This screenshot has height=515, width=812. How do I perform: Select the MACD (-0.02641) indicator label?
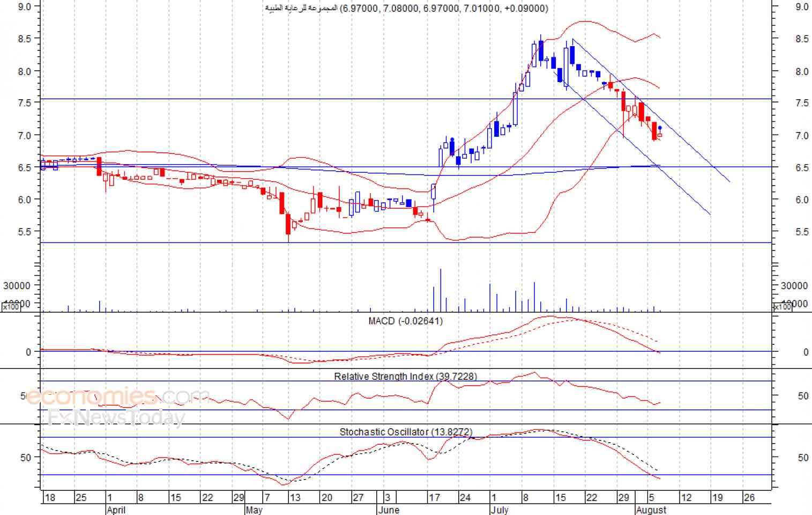[406, 321]
